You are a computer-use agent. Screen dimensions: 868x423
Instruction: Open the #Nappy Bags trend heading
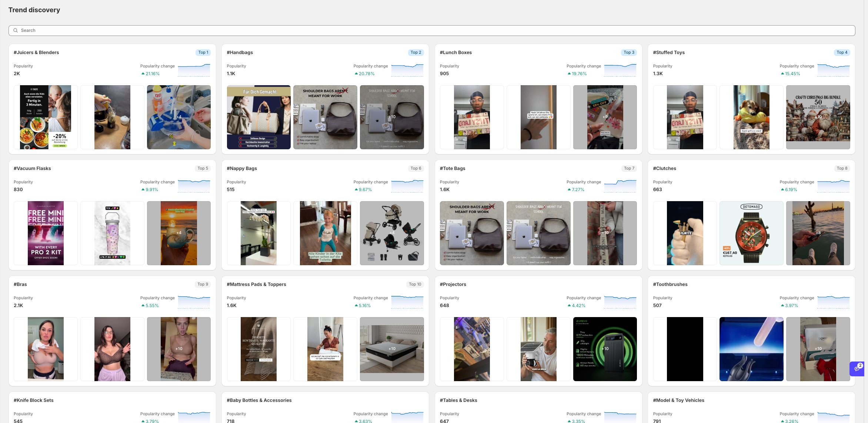click(241, 169)
